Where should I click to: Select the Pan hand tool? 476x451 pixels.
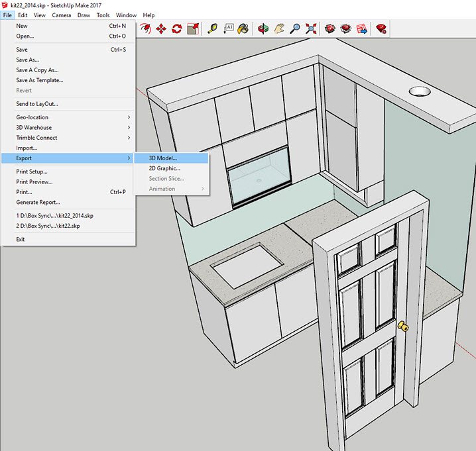[x=280, y=28]
